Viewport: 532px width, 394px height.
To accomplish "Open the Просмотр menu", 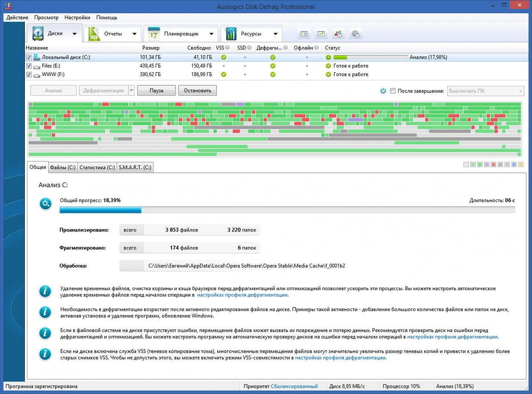I will pos(46,17).
